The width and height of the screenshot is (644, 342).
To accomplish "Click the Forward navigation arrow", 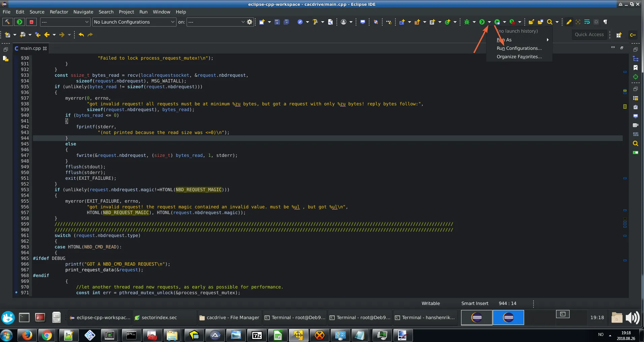I will (62, 35).
